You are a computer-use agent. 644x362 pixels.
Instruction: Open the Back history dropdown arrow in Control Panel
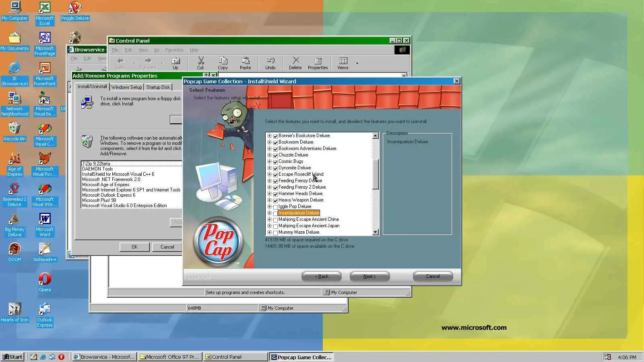pos(134,63)
